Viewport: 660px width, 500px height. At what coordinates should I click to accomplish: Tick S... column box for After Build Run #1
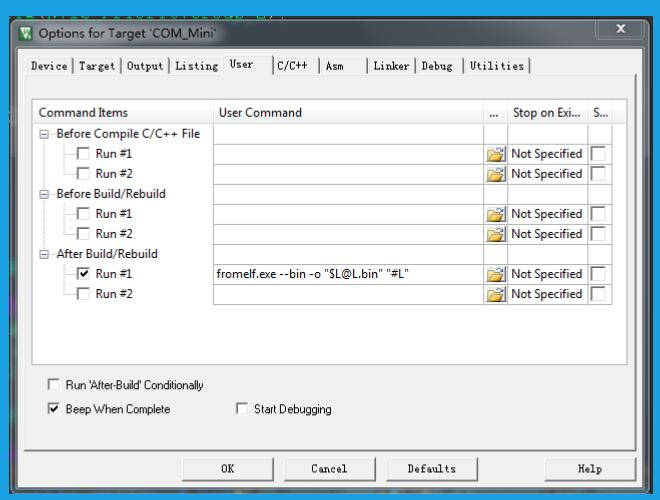[x=598, y=274]
